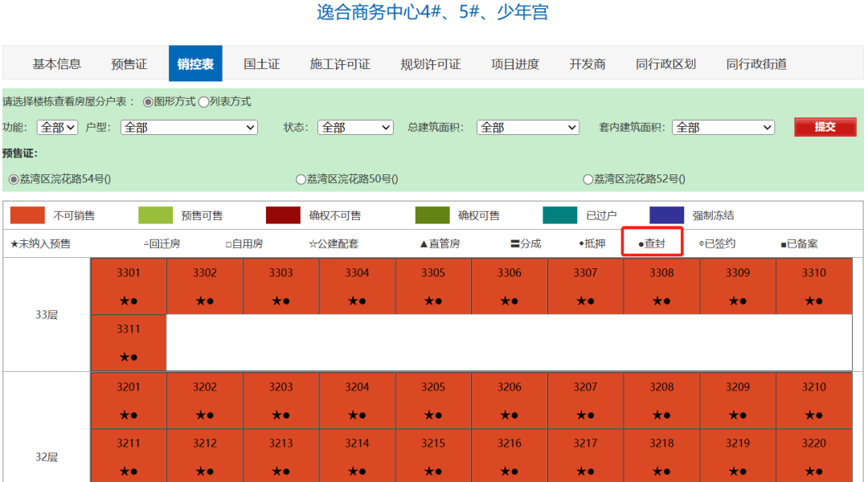Open unit 3306 cell

click(510, 287)
